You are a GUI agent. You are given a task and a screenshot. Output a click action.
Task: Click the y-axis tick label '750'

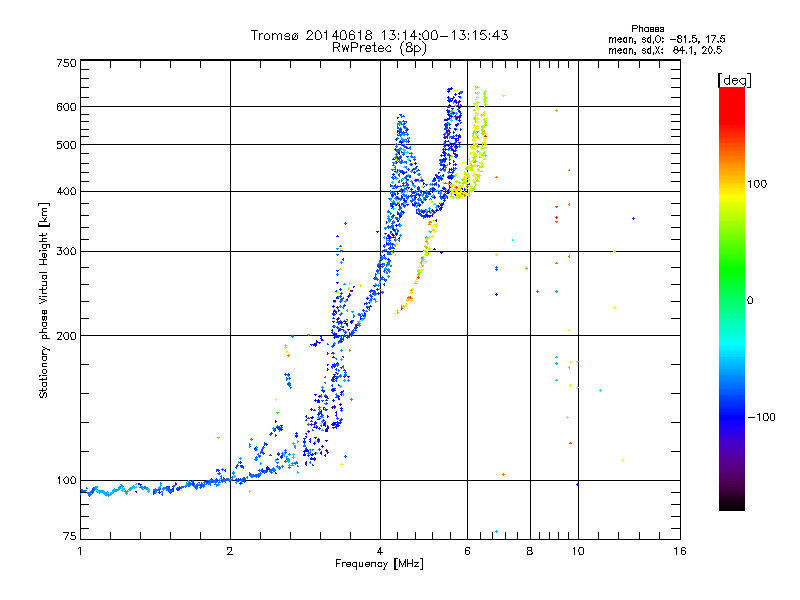click(x=66, y=63)
